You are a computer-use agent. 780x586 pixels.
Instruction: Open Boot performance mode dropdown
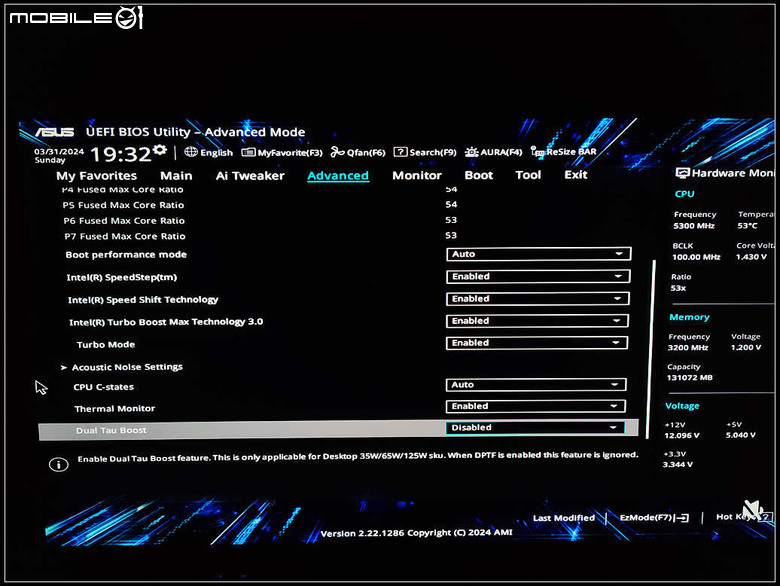pyautogui.click(x=539, y=254)
